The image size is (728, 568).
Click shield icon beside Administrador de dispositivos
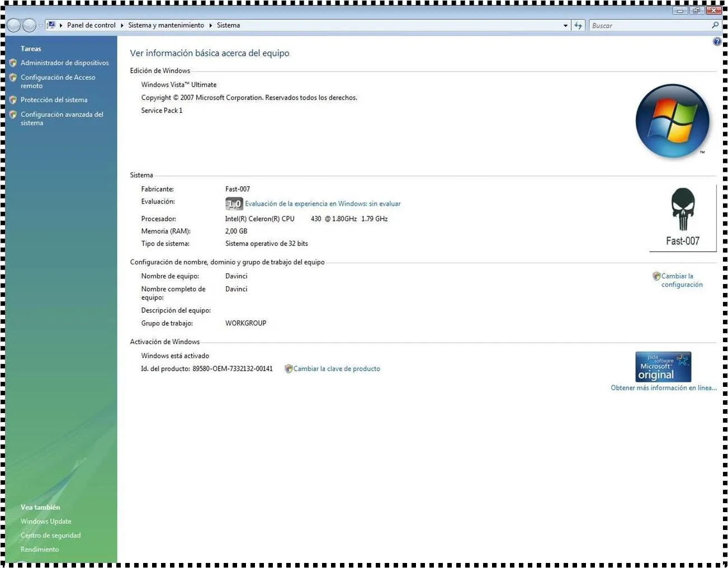13,63
